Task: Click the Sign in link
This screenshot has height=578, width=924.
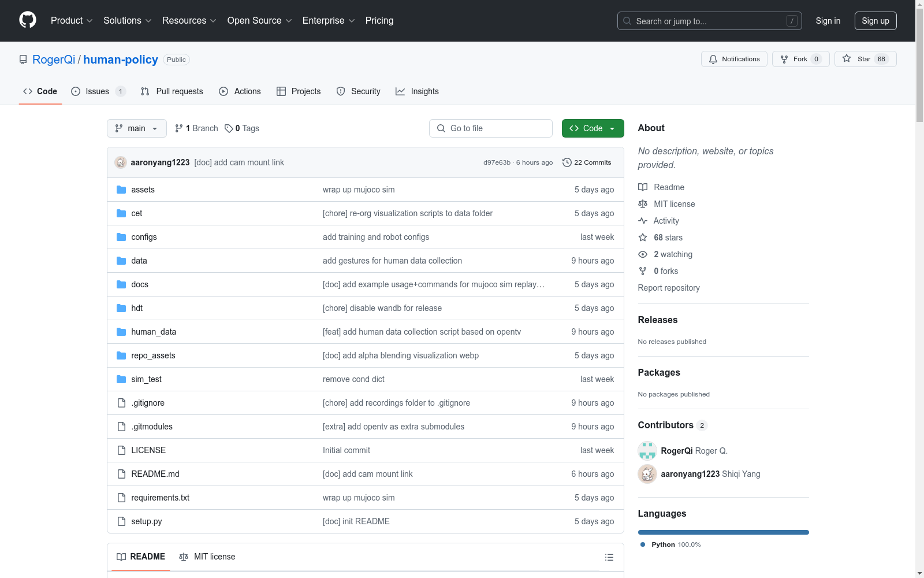Action: pyautogui.click(x=828, y=21)
